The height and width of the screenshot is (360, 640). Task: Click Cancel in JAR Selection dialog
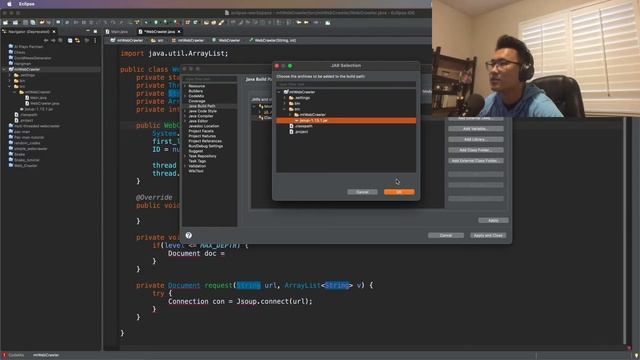coord(362,192)
